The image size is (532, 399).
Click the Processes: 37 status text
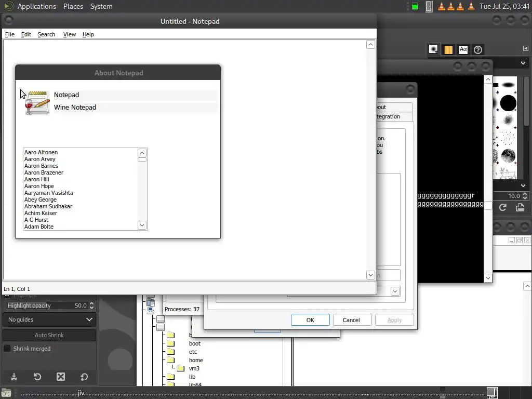(182, 309)
